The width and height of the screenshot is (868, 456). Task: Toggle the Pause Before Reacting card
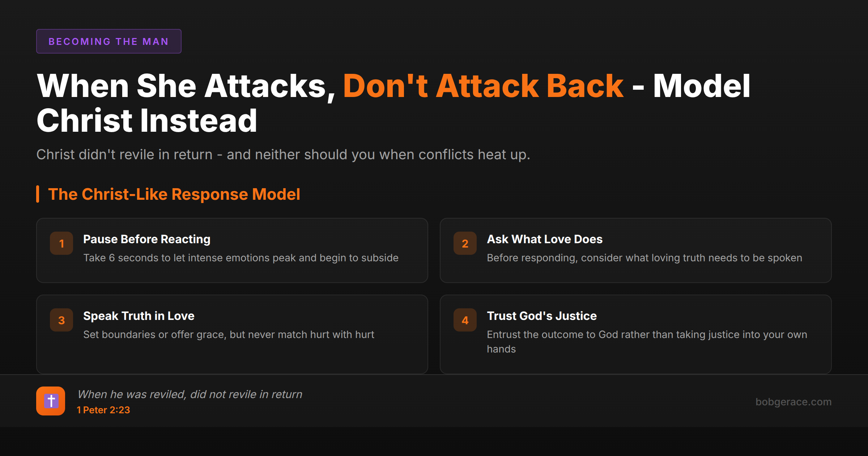[x=231, y=250]
